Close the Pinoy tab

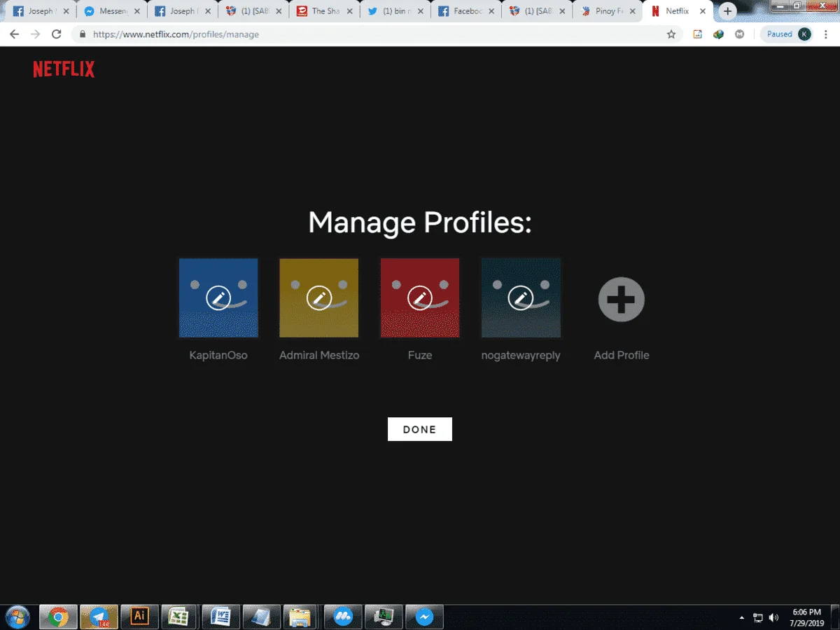click(632, 11)
